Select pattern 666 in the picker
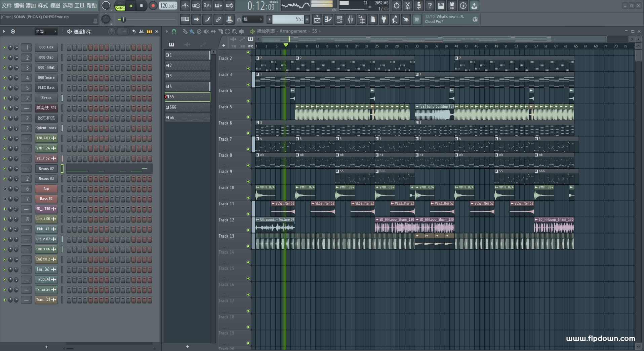644x351 pixels. click(187, 107)
